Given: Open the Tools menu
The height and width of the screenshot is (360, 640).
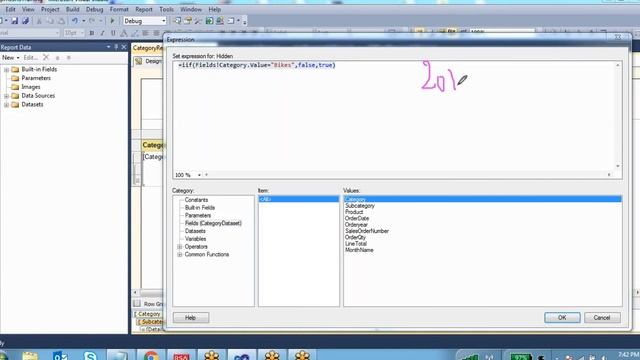Looking at the screenshot, I should click(166, 9).
